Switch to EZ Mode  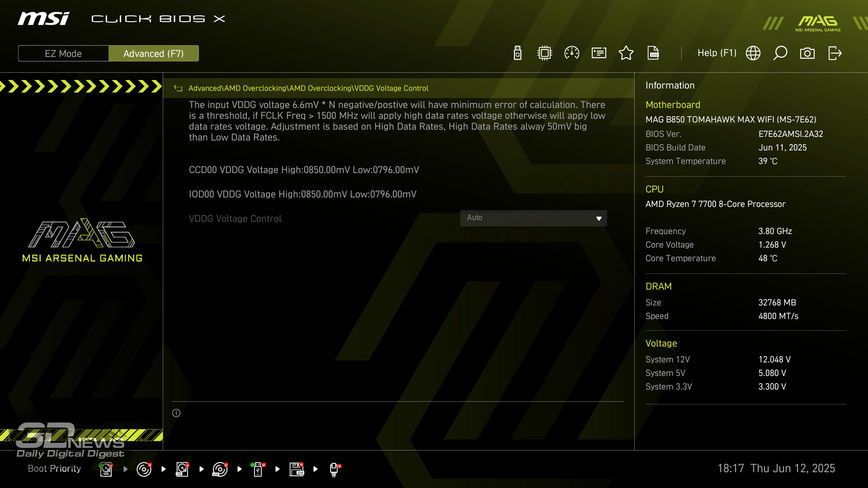click(63, 53)
